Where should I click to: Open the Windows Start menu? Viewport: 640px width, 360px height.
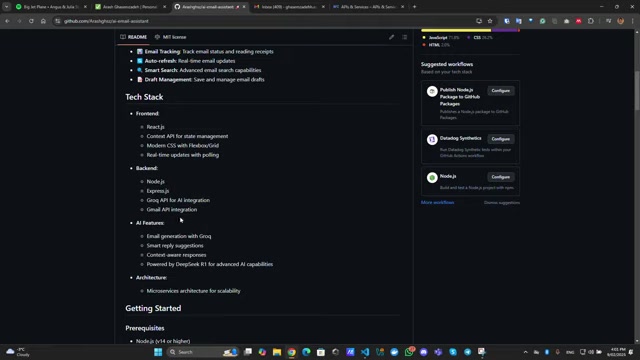click(x=158, y=352)
